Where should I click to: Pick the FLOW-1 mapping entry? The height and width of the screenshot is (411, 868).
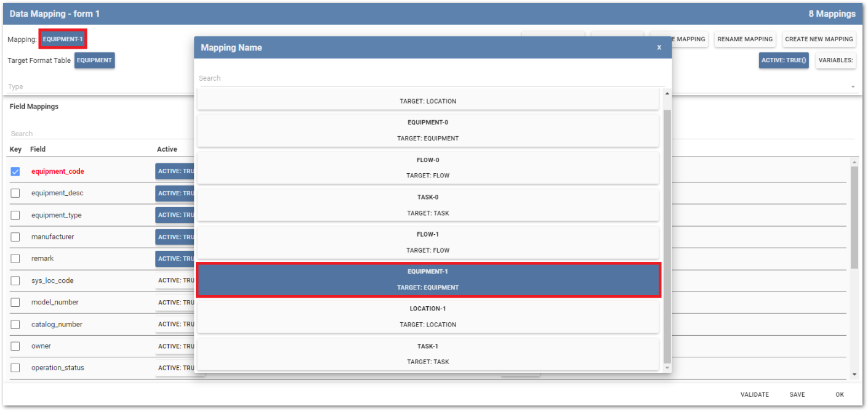coord(428,242)
